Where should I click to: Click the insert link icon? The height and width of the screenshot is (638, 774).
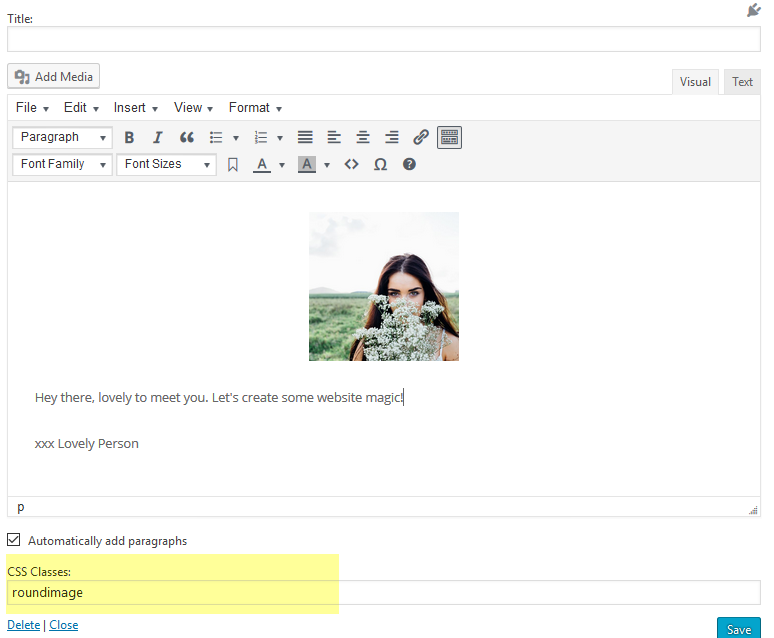click(421, 137)
